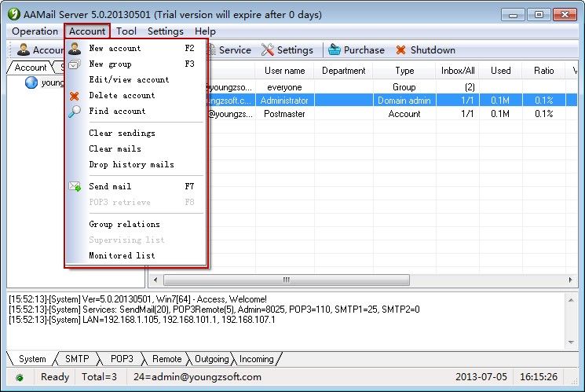Open the Help menu
The image size is (585, 392).
click(x=205, y=31)
